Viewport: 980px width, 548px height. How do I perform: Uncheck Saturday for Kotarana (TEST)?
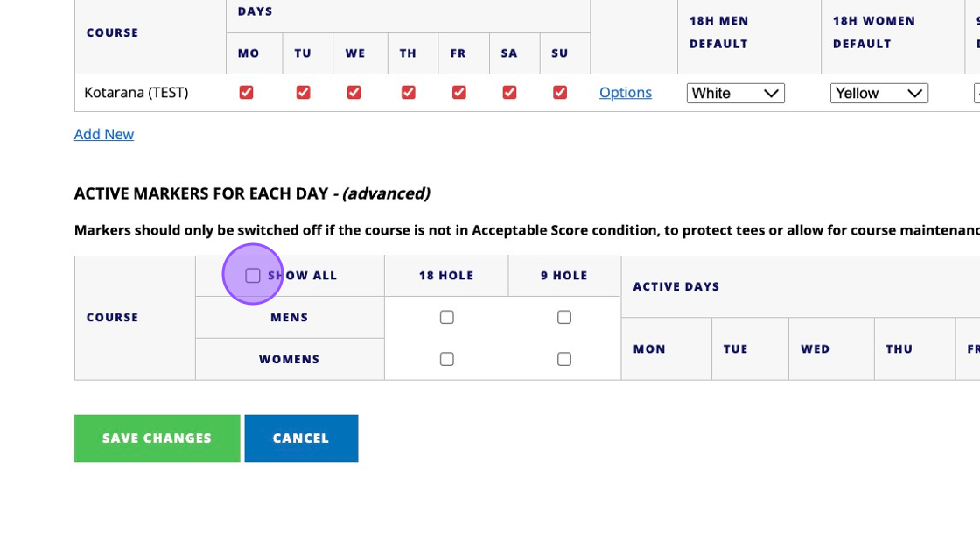[x=509, y=92]
